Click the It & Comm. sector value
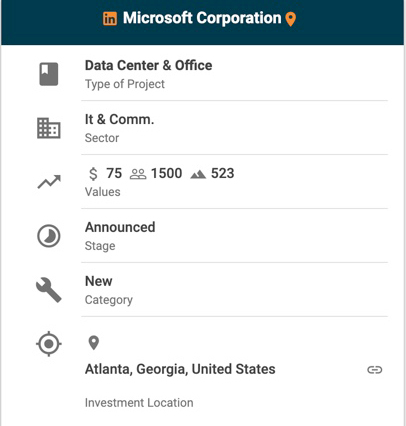 (x=119, y=119)
